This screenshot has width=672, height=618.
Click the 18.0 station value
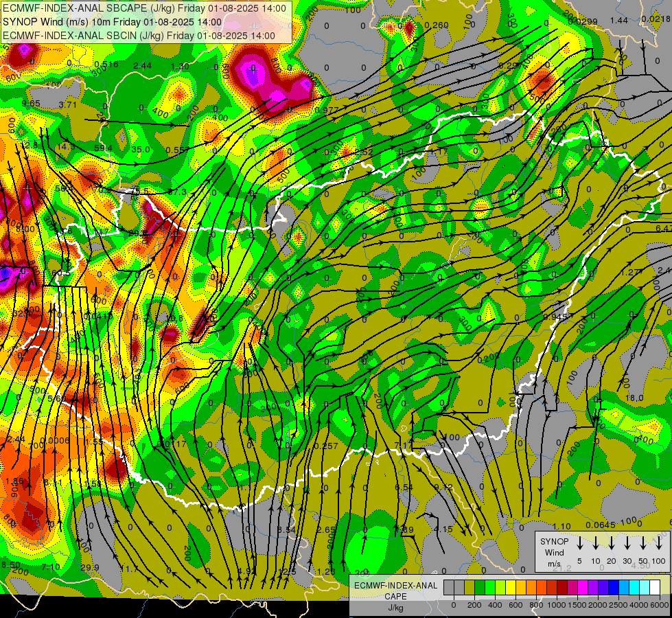pyautogui.click(x=635, y=398)
